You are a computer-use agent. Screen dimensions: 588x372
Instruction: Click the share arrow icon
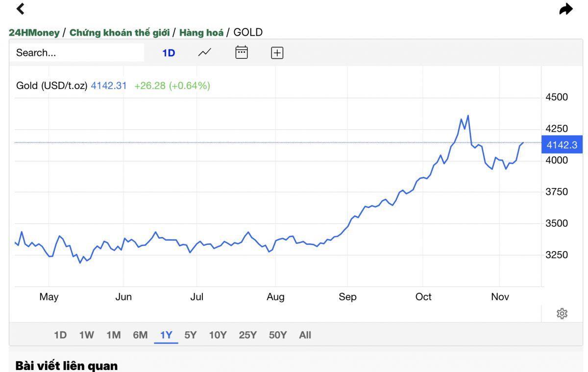point(566,9)
